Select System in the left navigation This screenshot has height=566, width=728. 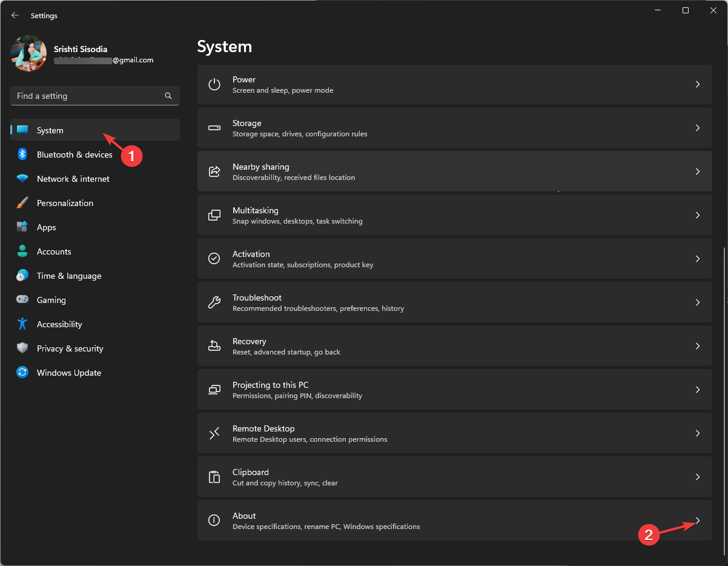[x=50, y=130]
